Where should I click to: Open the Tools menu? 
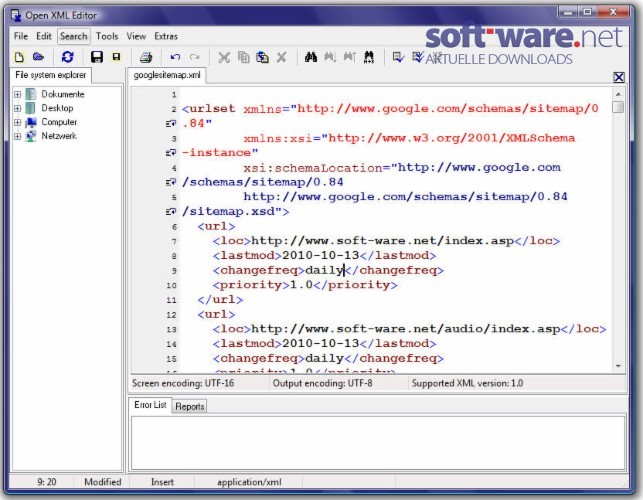(107, 36)
